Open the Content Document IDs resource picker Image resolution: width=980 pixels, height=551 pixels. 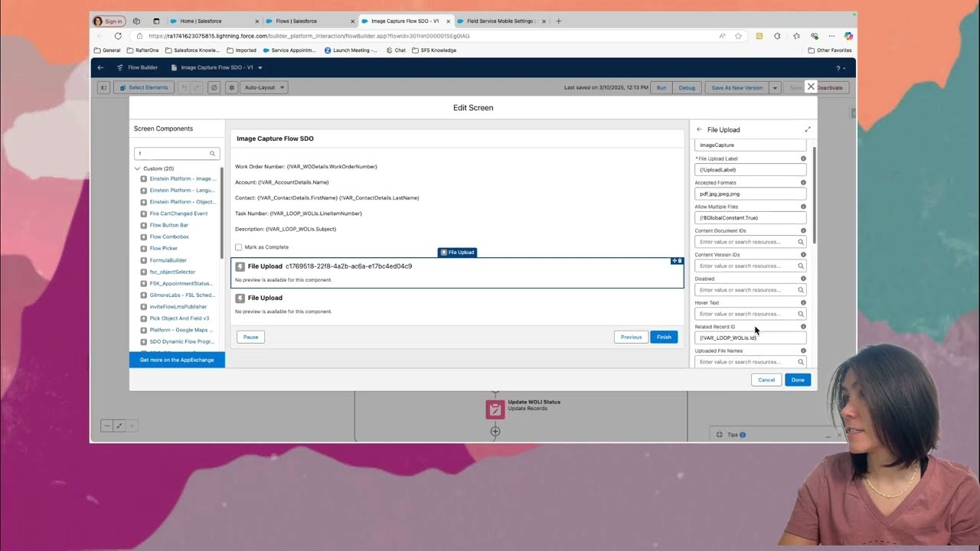click(x=750, y=242)
